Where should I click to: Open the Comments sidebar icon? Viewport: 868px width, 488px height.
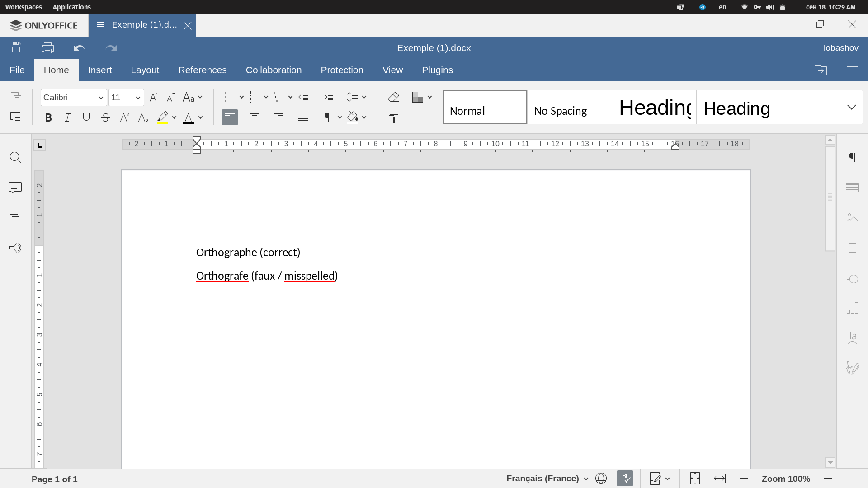click(x=15, y=187)
